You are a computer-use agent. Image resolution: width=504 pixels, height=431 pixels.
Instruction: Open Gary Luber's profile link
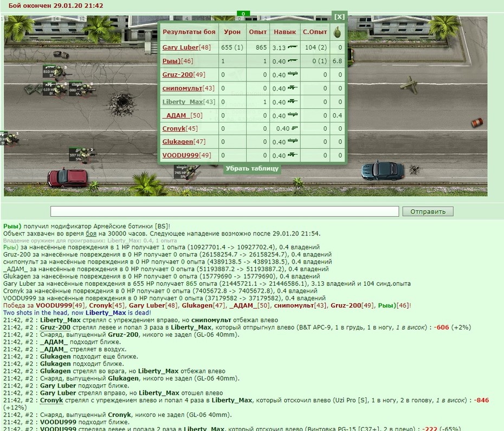pos(180,47)
